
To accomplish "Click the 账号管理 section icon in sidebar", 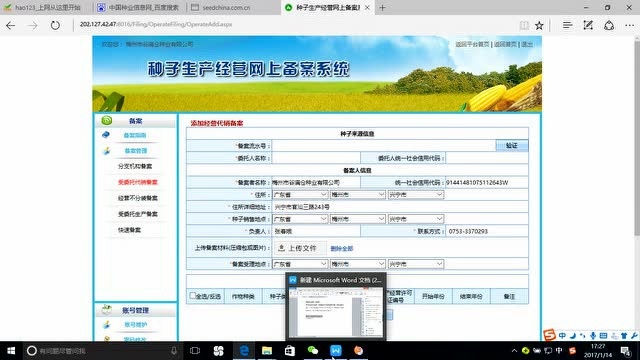I will tap(107, 309).
